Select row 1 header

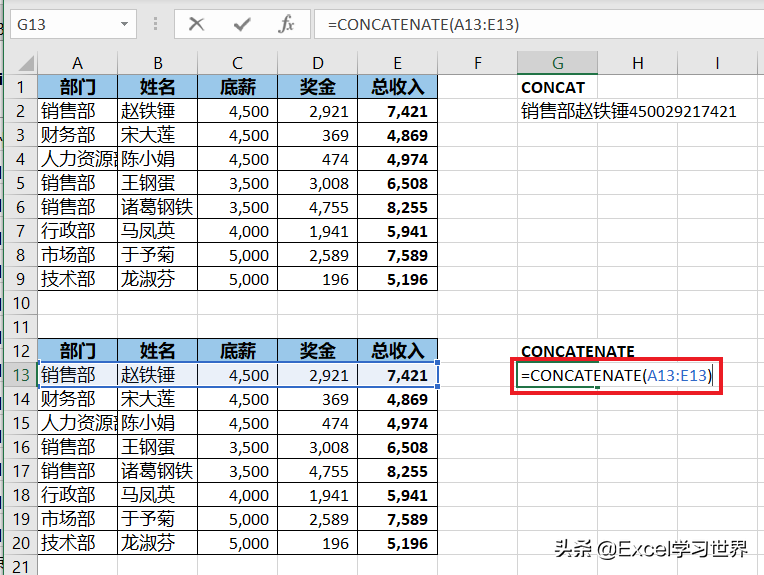(x=21, y=87)
